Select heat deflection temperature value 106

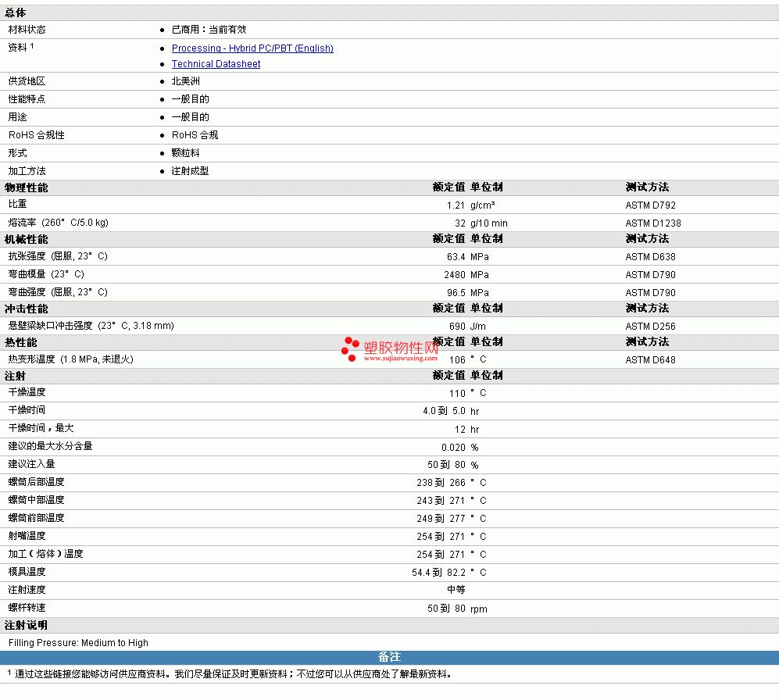(x=457, y=359)
